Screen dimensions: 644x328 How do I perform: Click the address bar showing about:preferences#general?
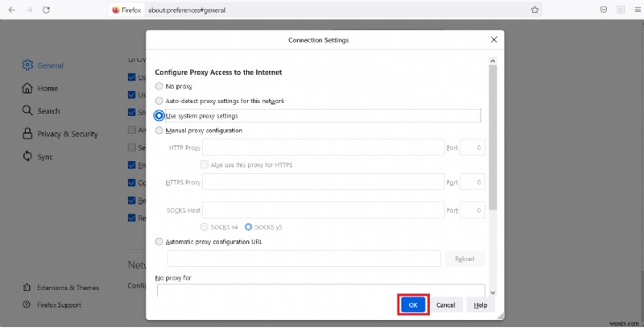tap(324, 10)
